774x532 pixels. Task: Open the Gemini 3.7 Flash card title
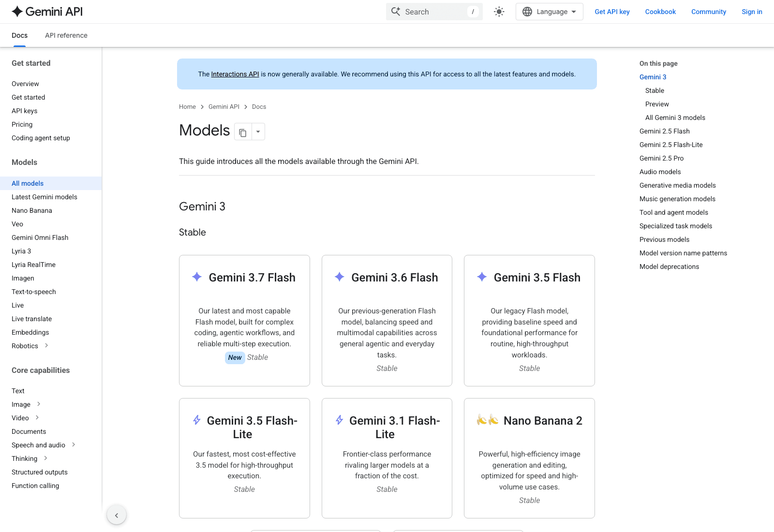[x=252, y=278]
